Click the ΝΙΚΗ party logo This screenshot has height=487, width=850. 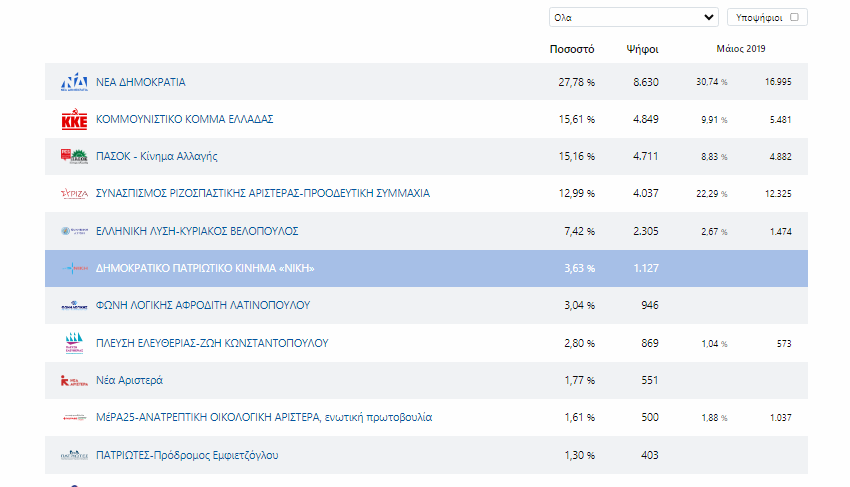coord(74,268)
